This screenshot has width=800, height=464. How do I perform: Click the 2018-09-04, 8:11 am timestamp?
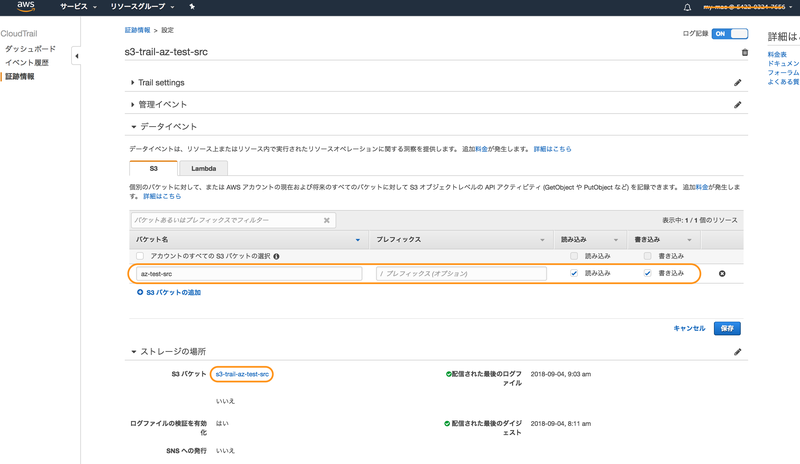(561, 424)
